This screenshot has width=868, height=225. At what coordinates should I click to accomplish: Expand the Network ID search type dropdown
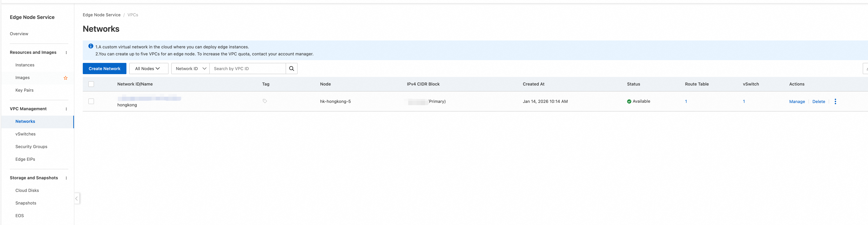[x=190, y=68]
